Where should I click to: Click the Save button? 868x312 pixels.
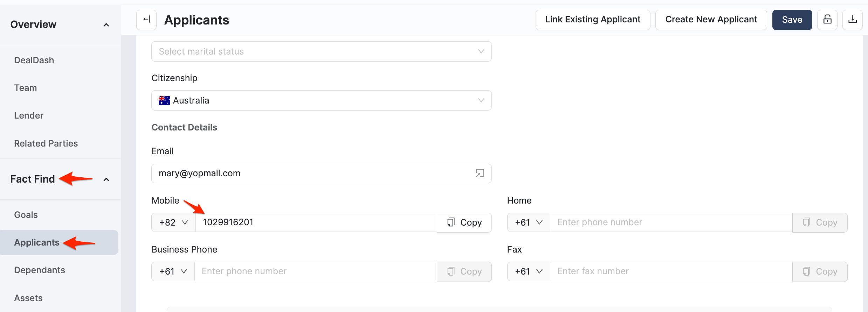(x=792, y=20)
